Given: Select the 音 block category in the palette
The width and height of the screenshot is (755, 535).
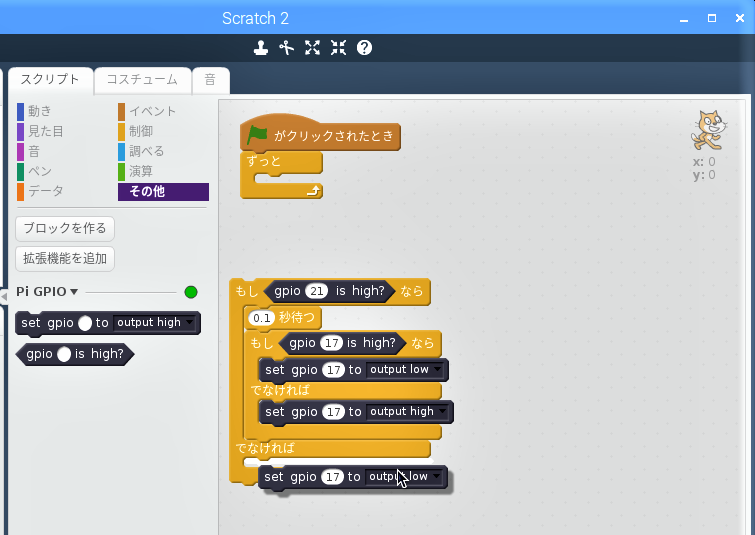Looking at the screenshot, I should coord(28,151).
